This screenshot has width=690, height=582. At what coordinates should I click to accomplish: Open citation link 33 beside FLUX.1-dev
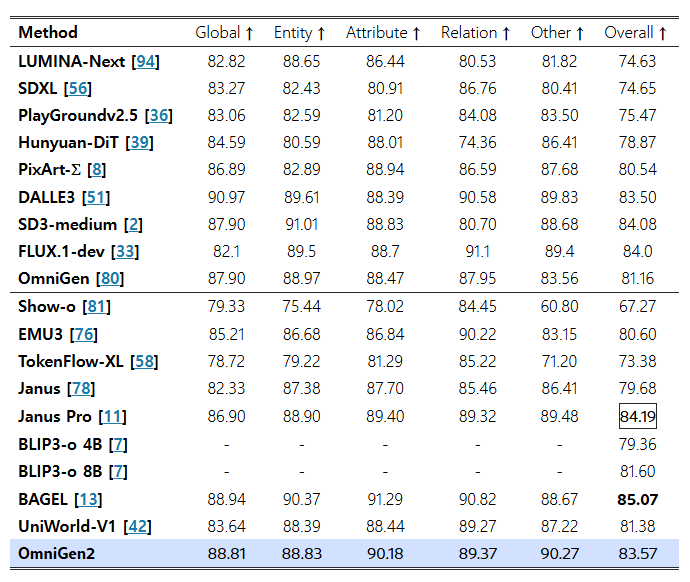[x=125, y=251]
